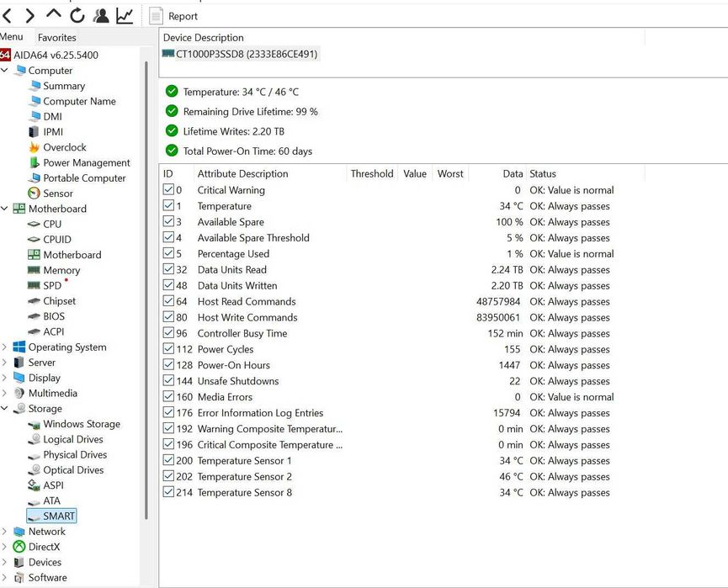The image size is (728, 588).
Task: Expand the Server node
Action: pyautogui.click(x=5, y=363)
